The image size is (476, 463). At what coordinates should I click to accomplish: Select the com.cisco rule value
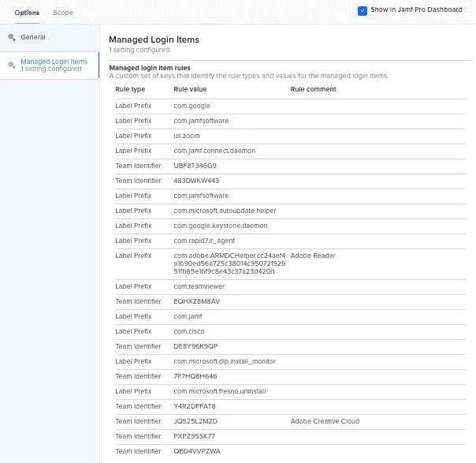(189, 331)
